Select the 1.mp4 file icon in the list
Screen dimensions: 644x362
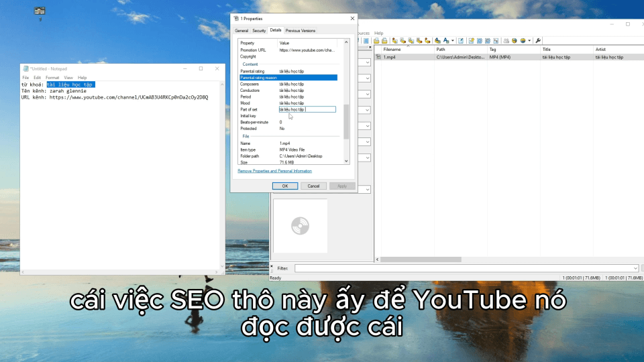[378, 58]
